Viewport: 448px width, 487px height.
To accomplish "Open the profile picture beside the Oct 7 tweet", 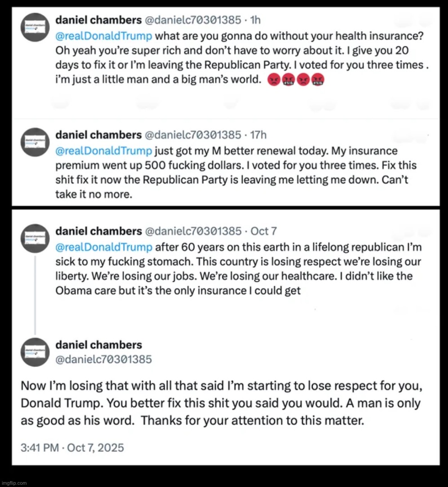I will (x=35, y=238).
